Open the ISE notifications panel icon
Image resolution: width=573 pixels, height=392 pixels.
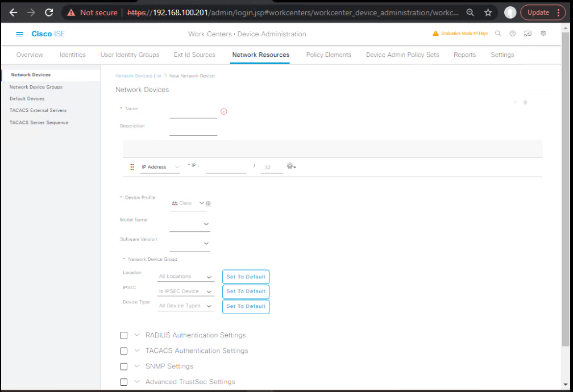(528, 34)
